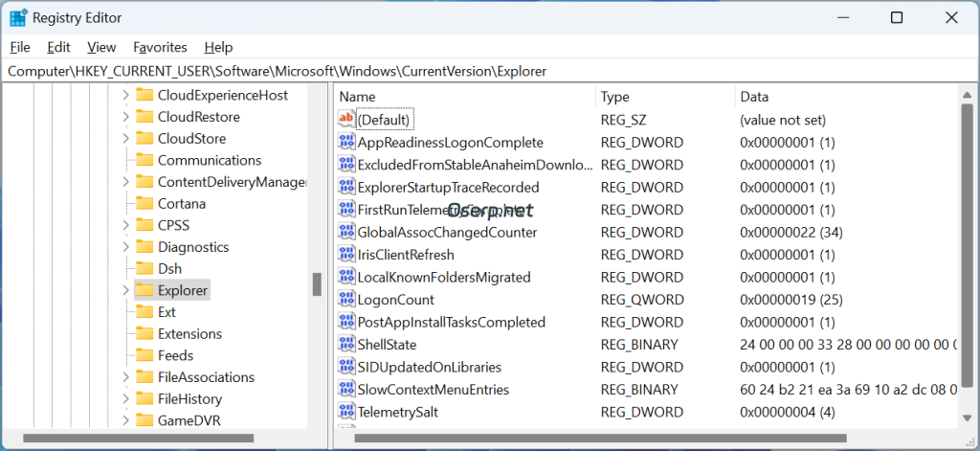980x451 pixels.
Task: Expand the ContentDeliveryManager key
Action: pos(125,182)
